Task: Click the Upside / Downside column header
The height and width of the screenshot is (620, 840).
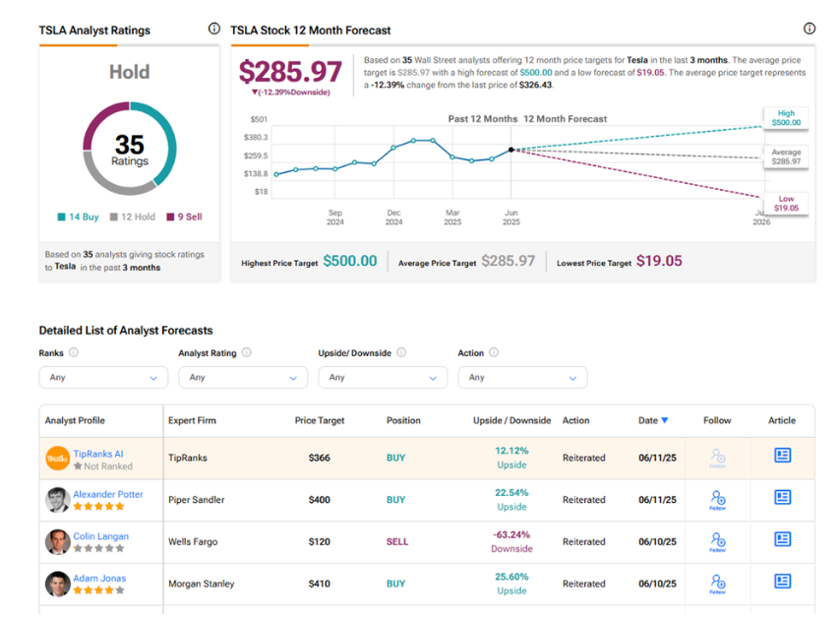Action: click(512, 420)
